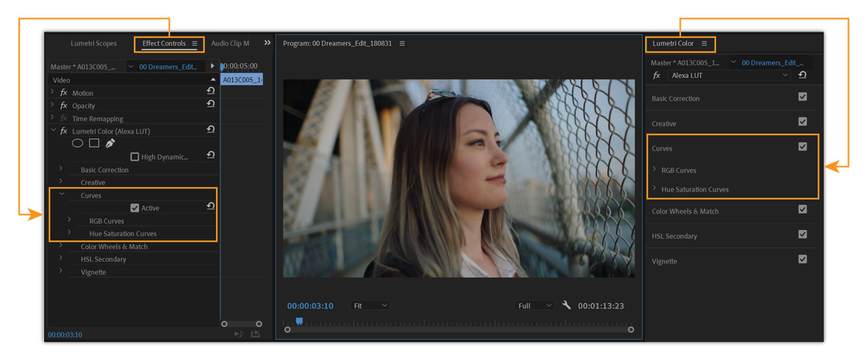
Task: Disable the Curves checkbox in Lumetri Color
Action: pos(802,146)
